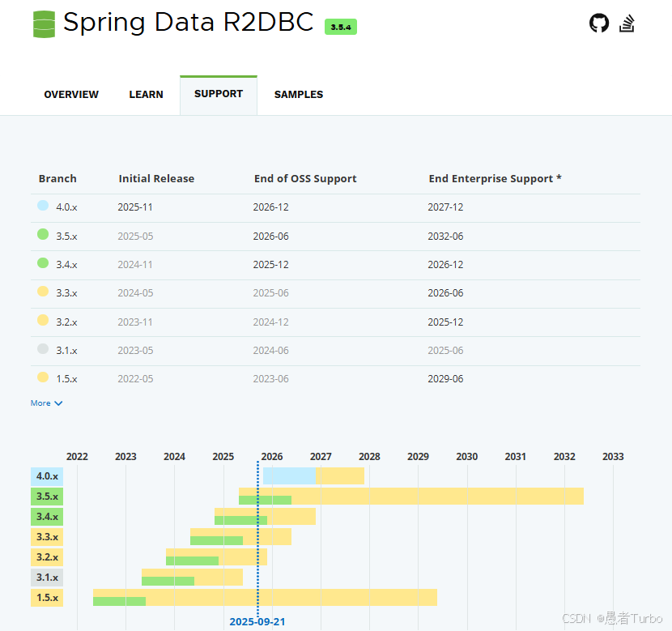Viewport: 672px width, 631px height.
Task: Click the 4.0.x label in the timeline chart
Action: 47,476
